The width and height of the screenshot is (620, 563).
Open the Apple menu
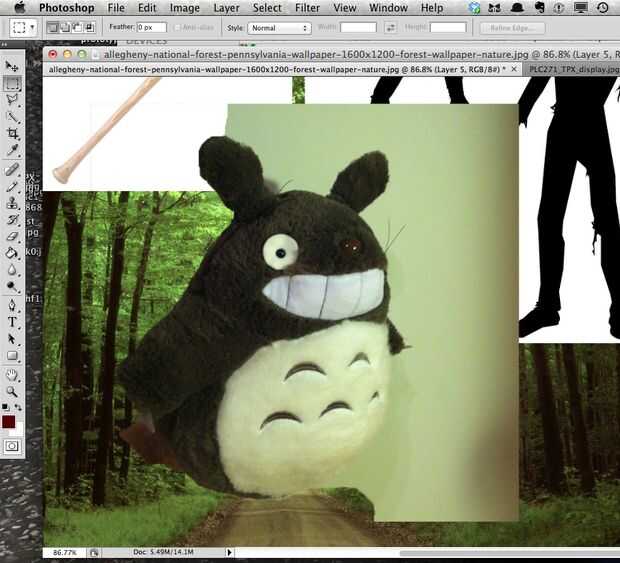pyautogui.click(x=19, y=7)
